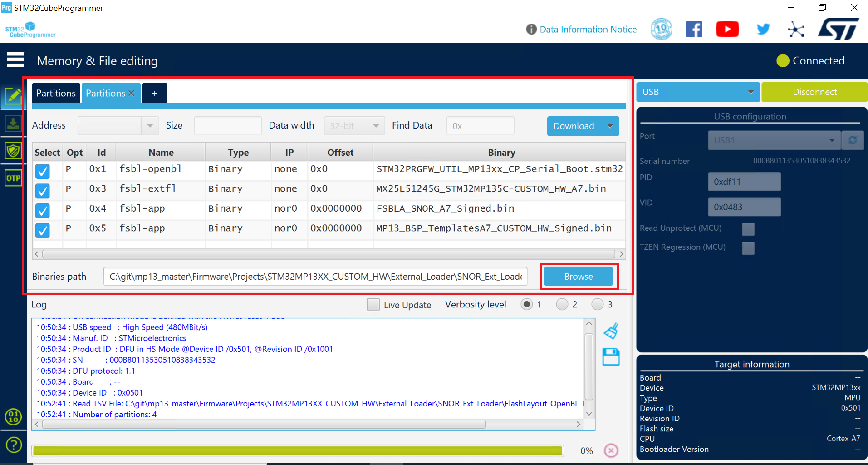Uncheck the 0x5 fsbl-app partition

(43, 231)
